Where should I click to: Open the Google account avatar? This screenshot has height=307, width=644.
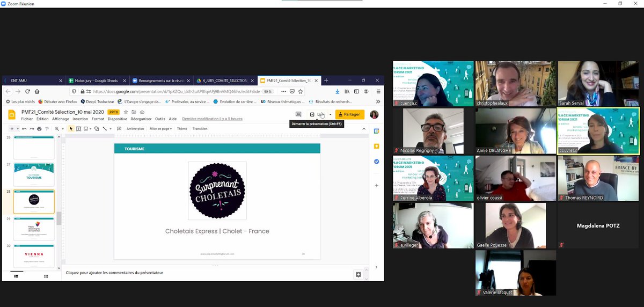click(374, 114)
